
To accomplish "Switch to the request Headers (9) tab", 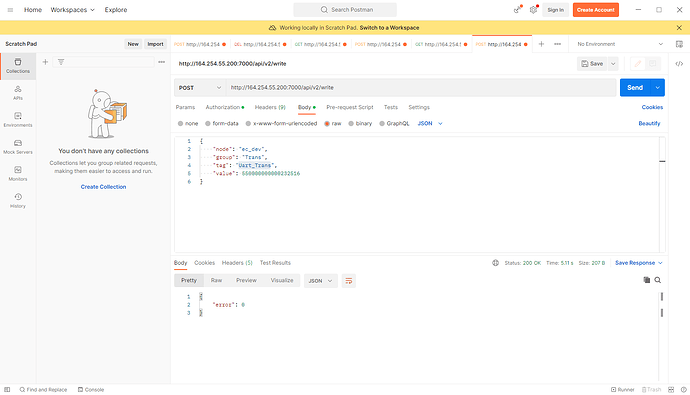I will click(270, 107).
